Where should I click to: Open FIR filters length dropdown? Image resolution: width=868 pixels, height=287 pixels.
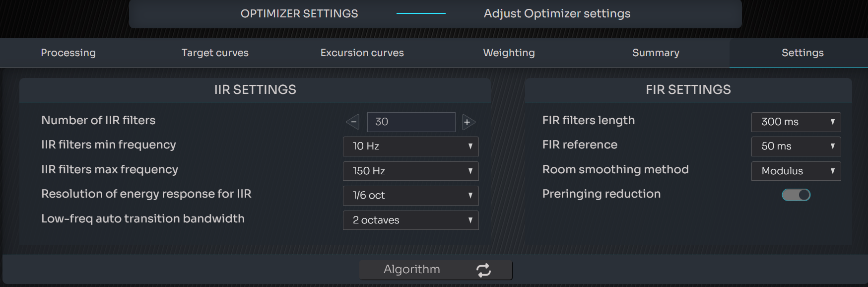tap(796, 122)
